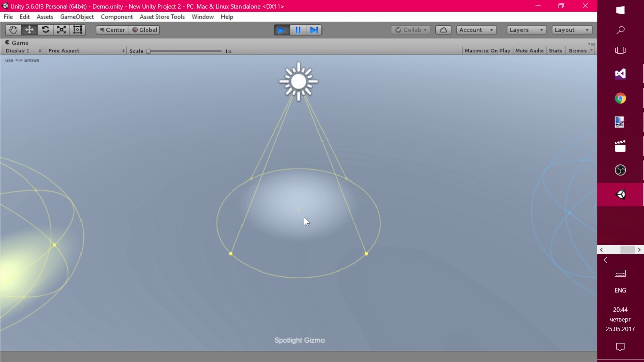
Task: Open the Layout dropdown
Action: click(x=572, y=30)
